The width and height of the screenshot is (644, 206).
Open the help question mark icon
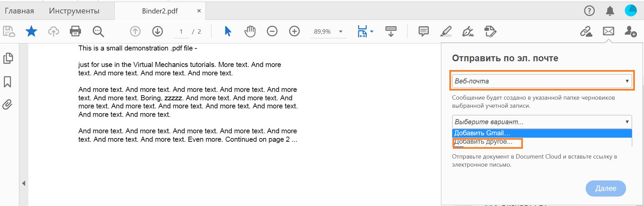pos(589,11)
